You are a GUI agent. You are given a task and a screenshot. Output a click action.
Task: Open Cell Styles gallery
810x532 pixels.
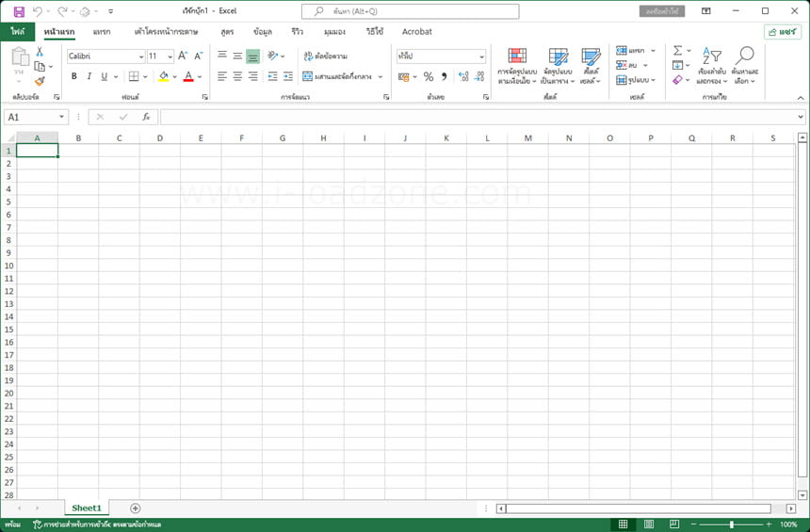coord(591,66)
